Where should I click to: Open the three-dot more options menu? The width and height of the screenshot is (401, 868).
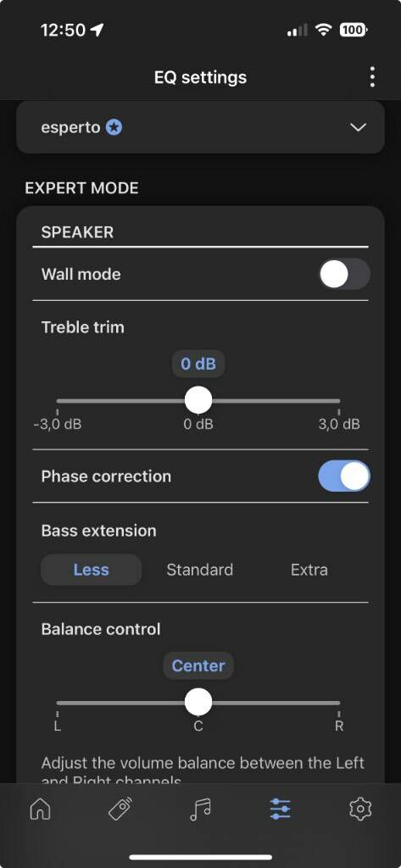pyautogui.click(x=372, y=77)
